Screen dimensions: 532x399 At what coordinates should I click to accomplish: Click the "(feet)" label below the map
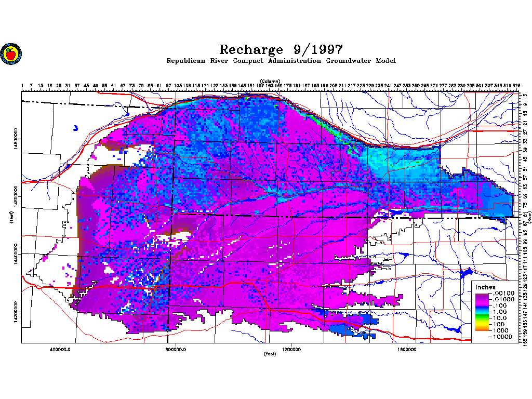[270, 354]
